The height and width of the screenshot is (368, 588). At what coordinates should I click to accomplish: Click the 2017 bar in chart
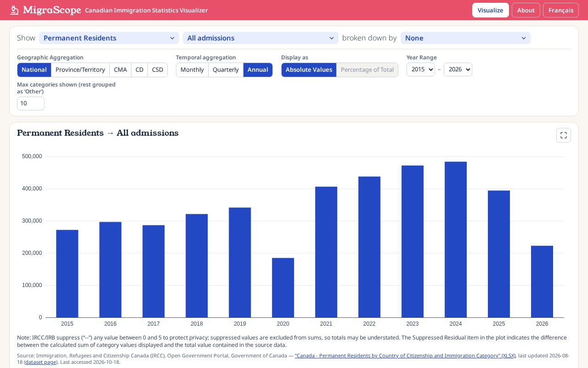(153, 271)
